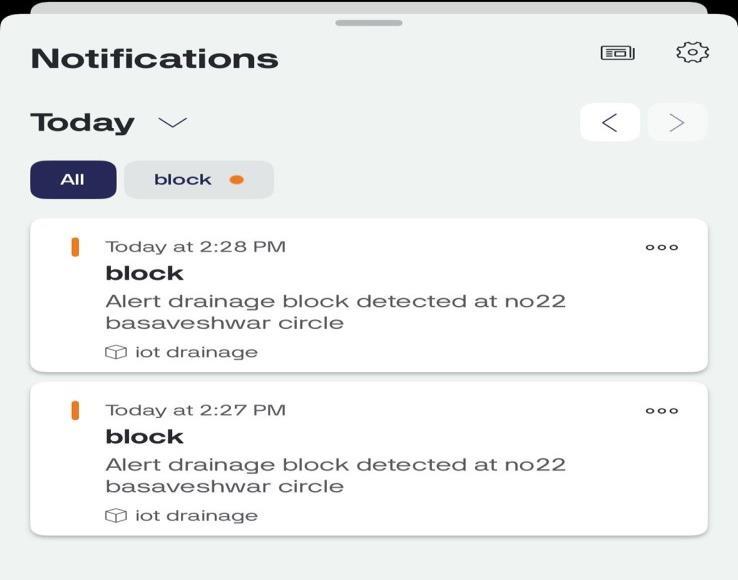Filter notifications by block tag

(x=183, y=180)
